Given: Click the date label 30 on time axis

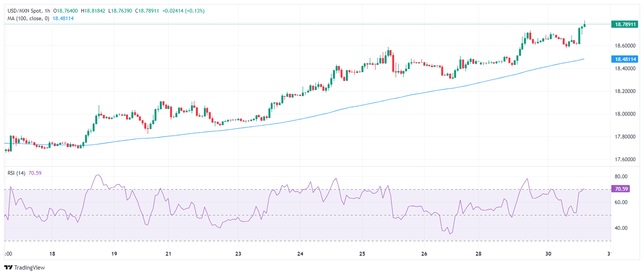Looking at the screenshot, I should coord(548,254).
